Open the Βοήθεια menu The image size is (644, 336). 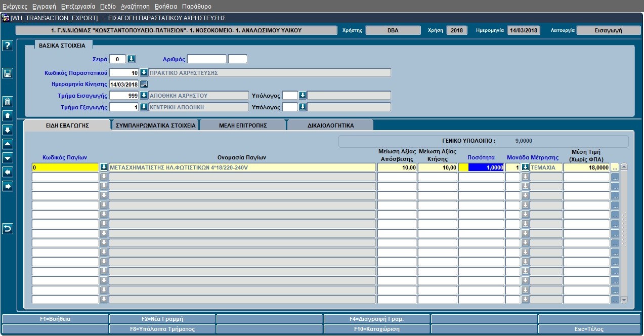(165, 7)
